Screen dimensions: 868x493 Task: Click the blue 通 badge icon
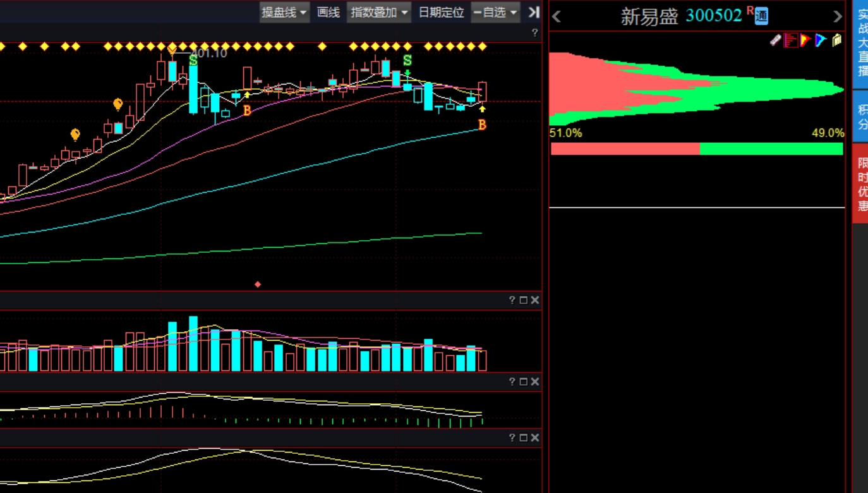pos(761,16)
